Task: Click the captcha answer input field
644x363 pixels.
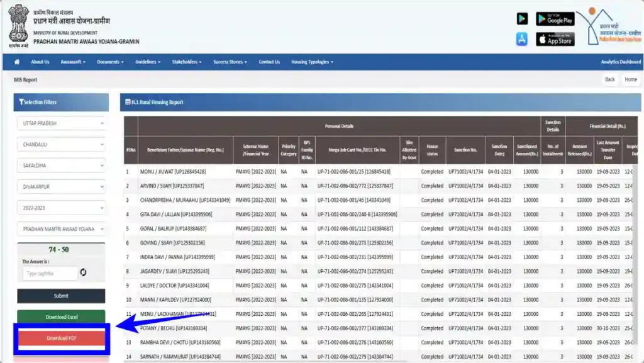Action: pos(50,274)
